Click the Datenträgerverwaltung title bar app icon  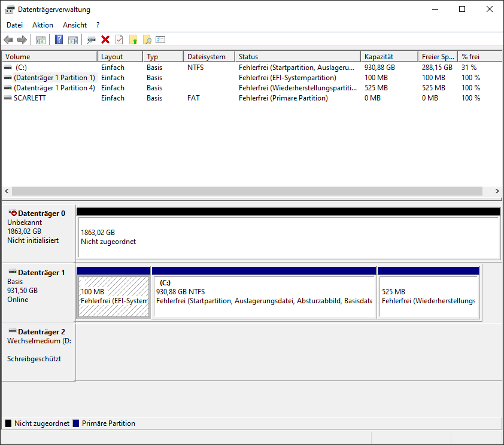[10, 10]
